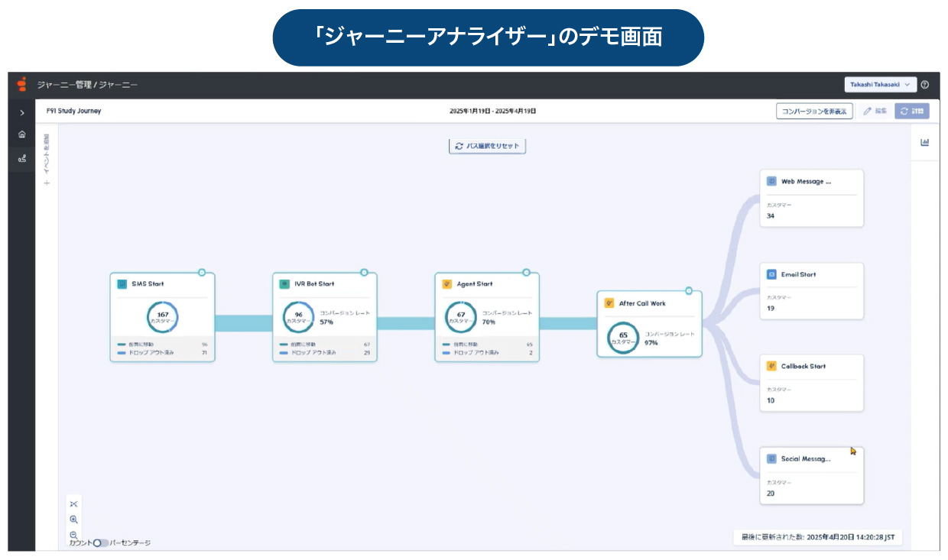Open the Takashi Takasaki user dropdown

(x=880, y=85)
